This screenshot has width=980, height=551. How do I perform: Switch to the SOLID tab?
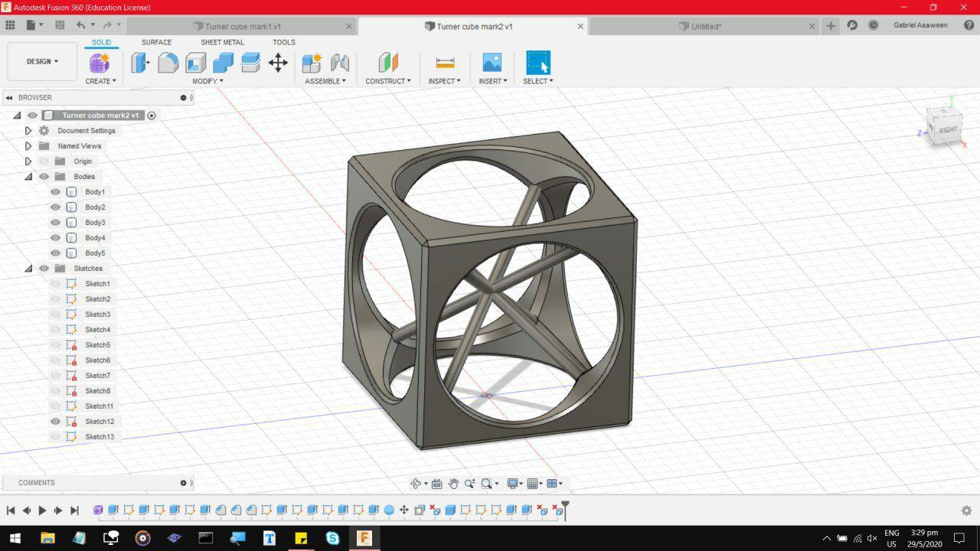(x=101, y=42)
